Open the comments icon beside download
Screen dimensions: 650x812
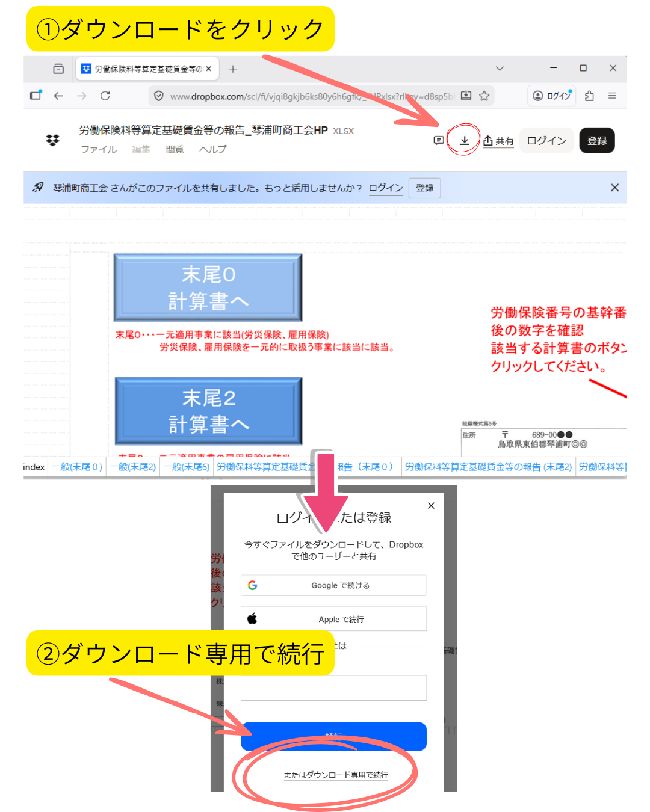(439, 140)
